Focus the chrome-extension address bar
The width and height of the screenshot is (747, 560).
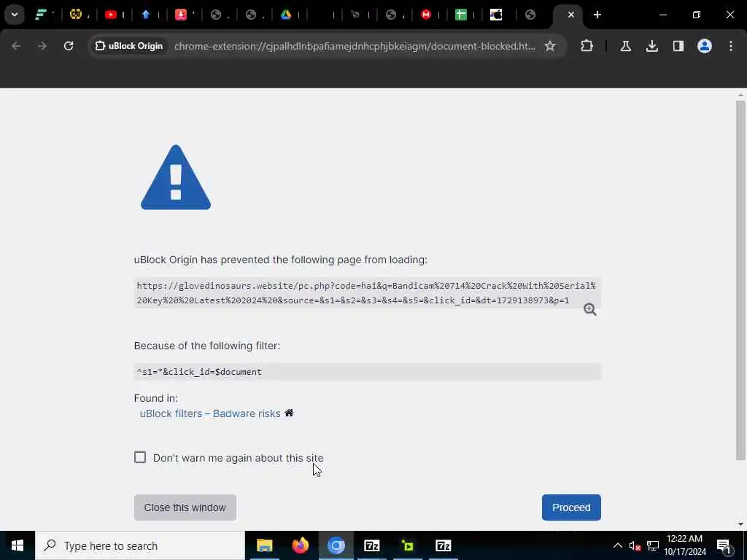[355, 46]
